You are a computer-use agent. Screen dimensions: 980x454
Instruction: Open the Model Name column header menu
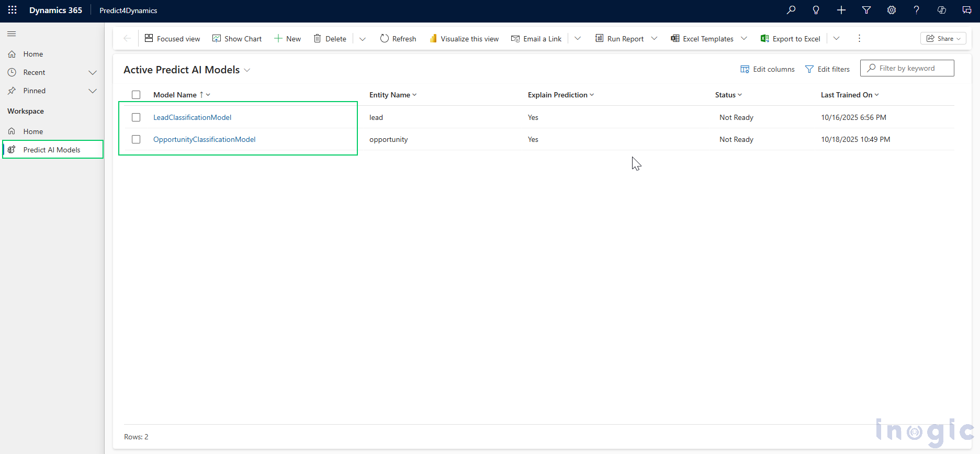pyautogui.click(x=182, y=95)
